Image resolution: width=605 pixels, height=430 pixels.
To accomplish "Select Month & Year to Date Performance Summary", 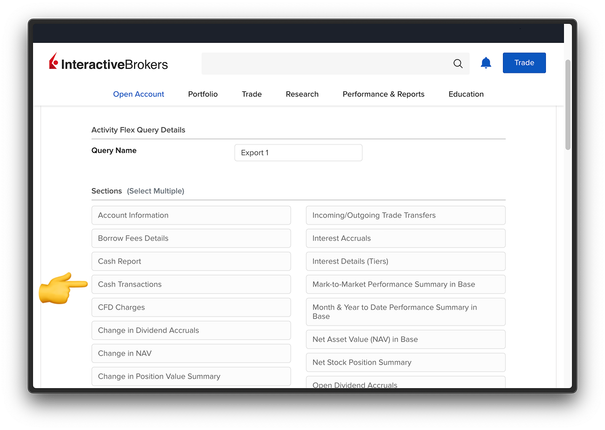I will point(406,312).
